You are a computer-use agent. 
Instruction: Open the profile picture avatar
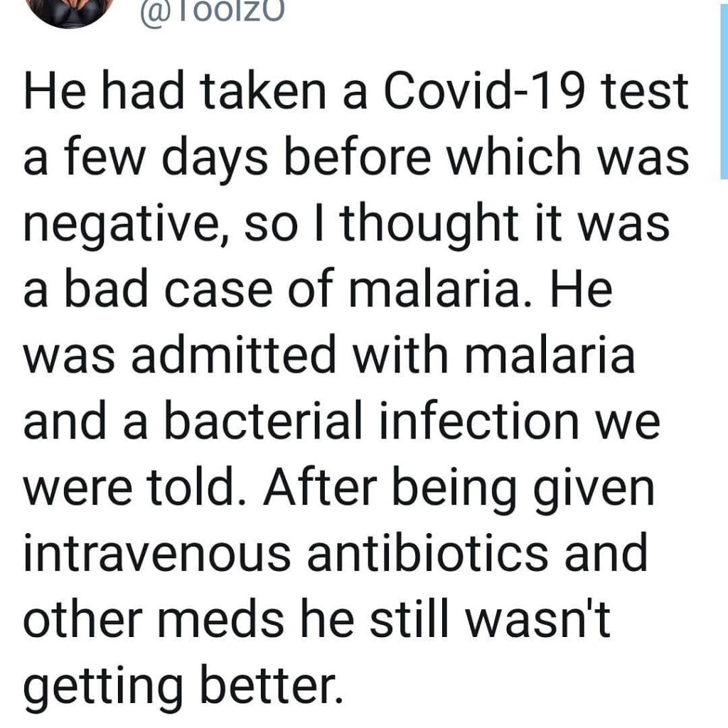coord(71,13)
